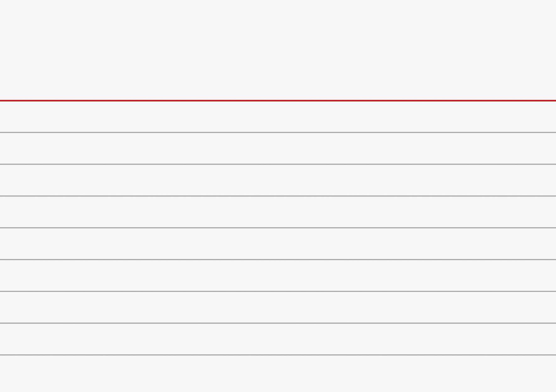The image size is (556, 392).
Task: Click the row between fourth and fifth gray lines
Action: (278, 244)
